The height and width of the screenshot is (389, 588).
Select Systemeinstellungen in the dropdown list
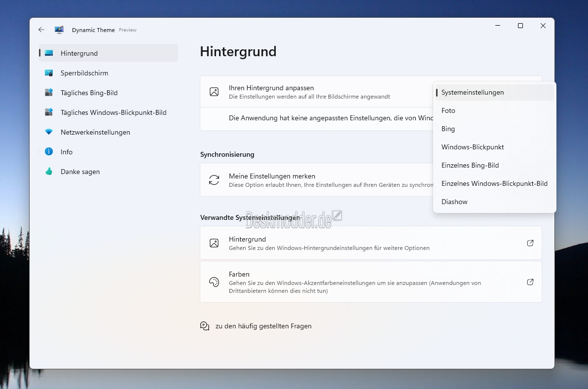click(x=495, y=93)
